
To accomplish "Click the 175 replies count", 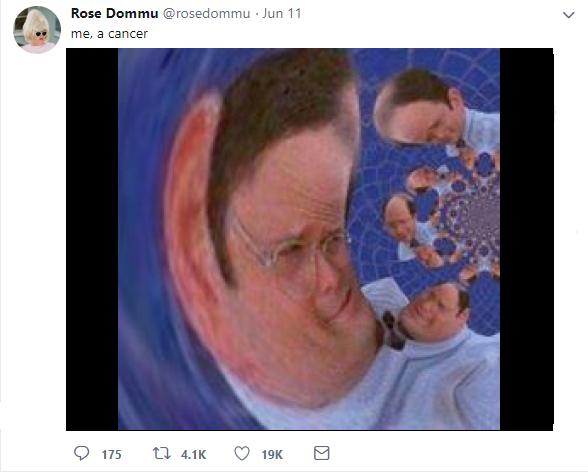I will click(x=111, y=455).
